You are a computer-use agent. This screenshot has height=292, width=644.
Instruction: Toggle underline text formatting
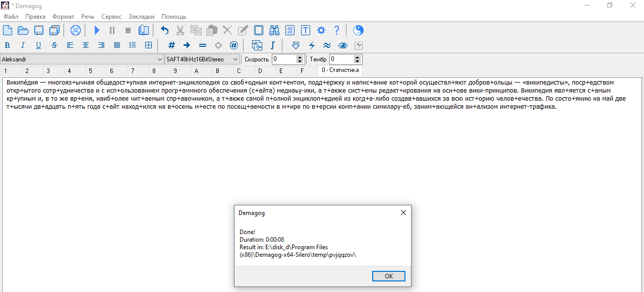click(38, 45)
